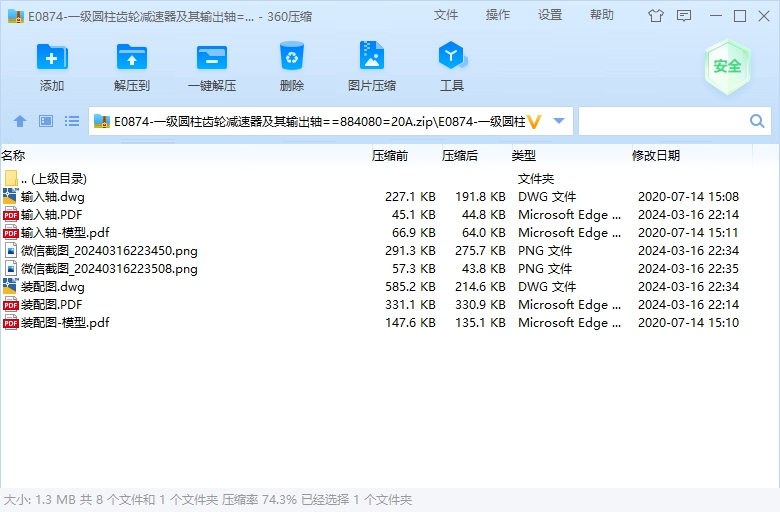780x512 pixels.
Task: Open the 设置 menu
Action: [550, 15]
